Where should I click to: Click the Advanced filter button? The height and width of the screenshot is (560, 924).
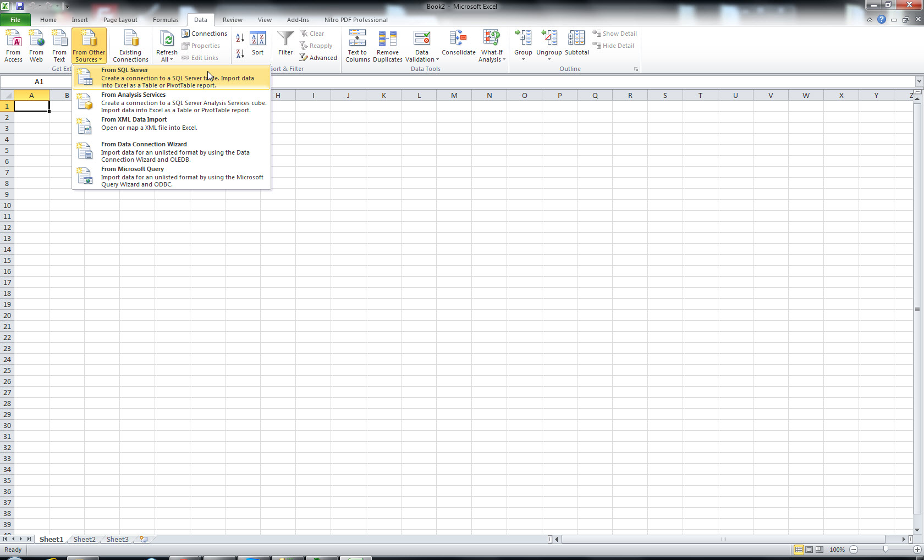coord(318,58)
